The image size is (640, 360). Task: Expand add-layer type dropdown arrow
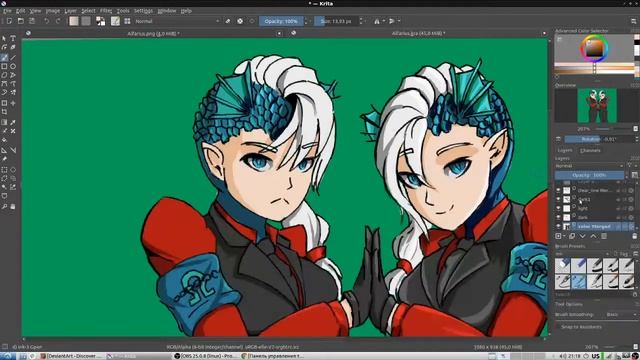point(564,236)
